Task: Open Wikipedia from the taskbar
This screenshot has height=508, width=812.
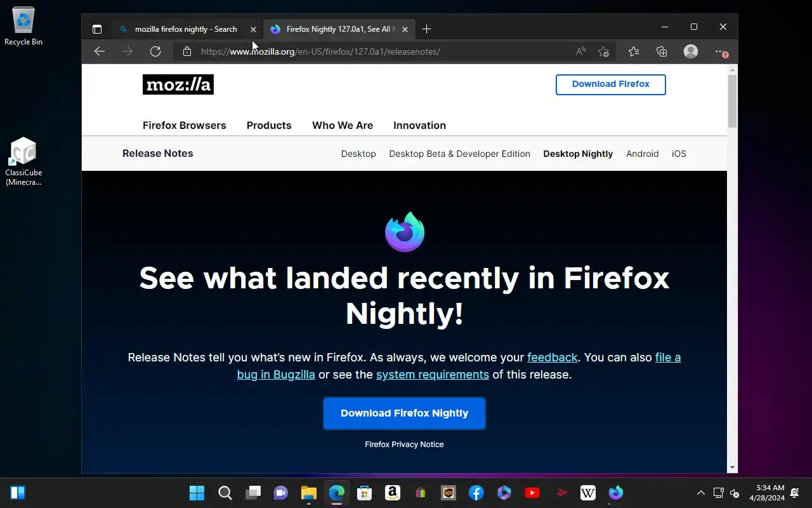Action: pos(588,493)
